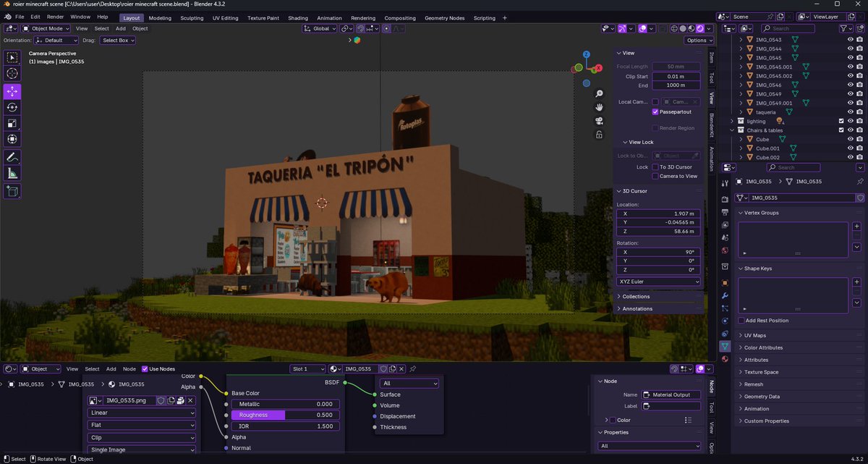This screenshot has height=464, width=868.
Task: Hide IMG_0543 in viewport via eye icon
Action: (850, 40)
